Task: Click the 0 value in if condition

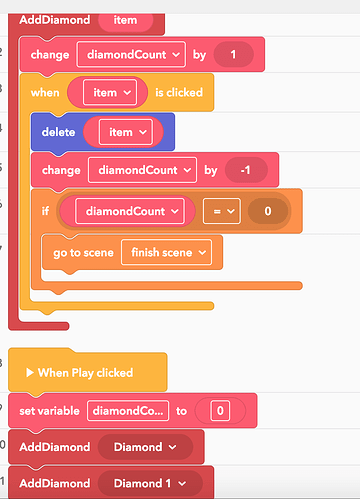Action: (x=268, y=211)
